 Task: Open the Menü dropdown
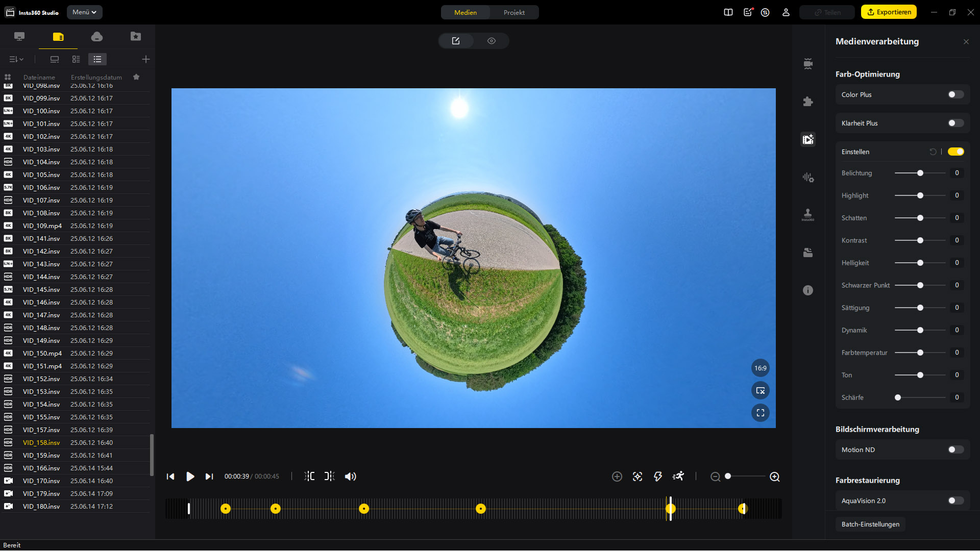[x=85, y=12]
